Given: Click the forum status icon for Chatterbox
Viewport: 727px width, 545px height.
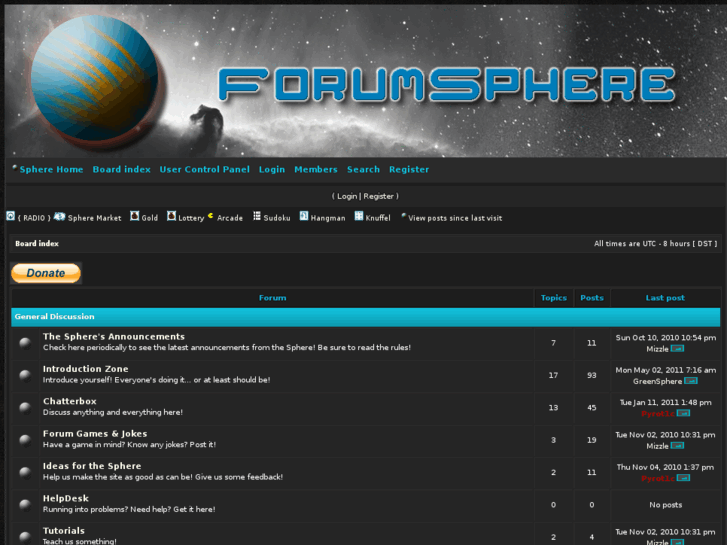Looking at the screenshot, I should (25, 408).
